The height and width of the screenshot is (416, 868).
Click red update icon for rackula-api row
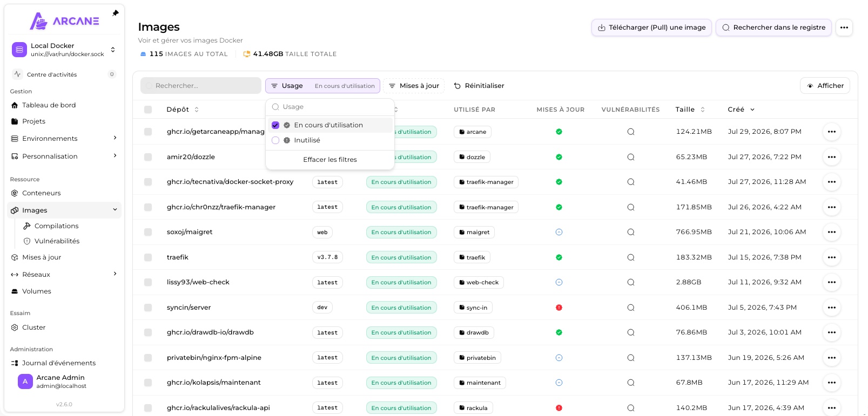pyautogui.click(x=559, y=408)
